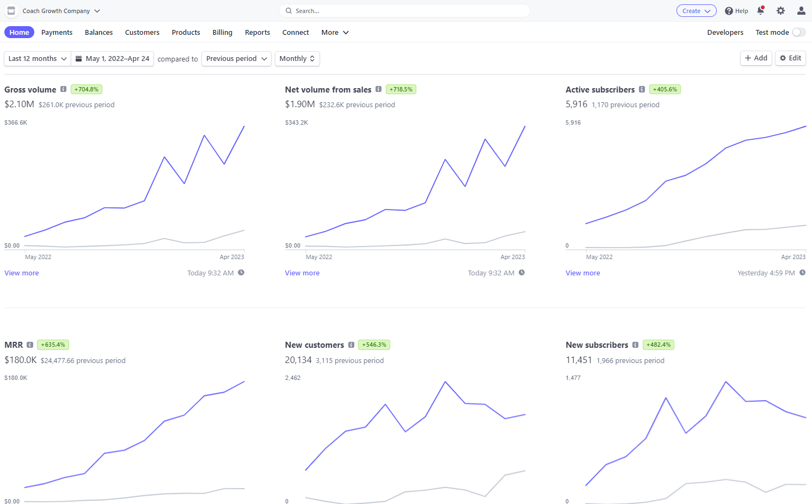Viewport: 812px width, 504px height.
Task: Click the info icon next to MRR
Action: (30, 345)
